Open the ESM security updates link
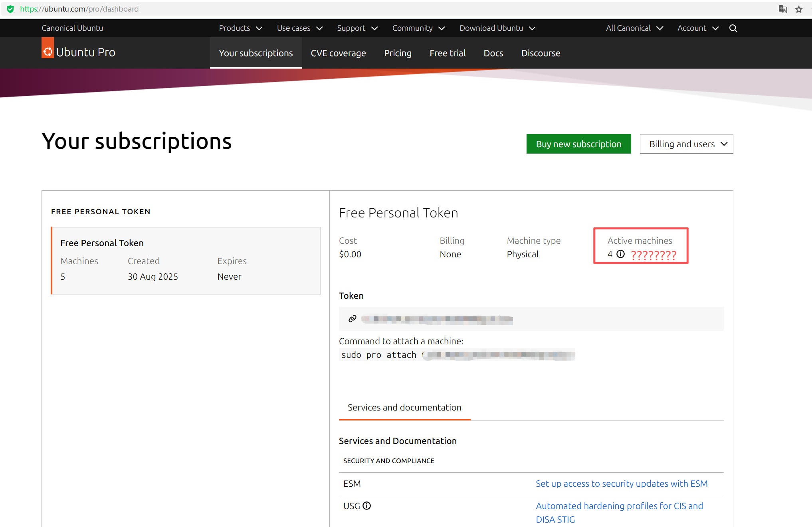The width and height of the screenshot is (812, 527). (x=621, y=484)
